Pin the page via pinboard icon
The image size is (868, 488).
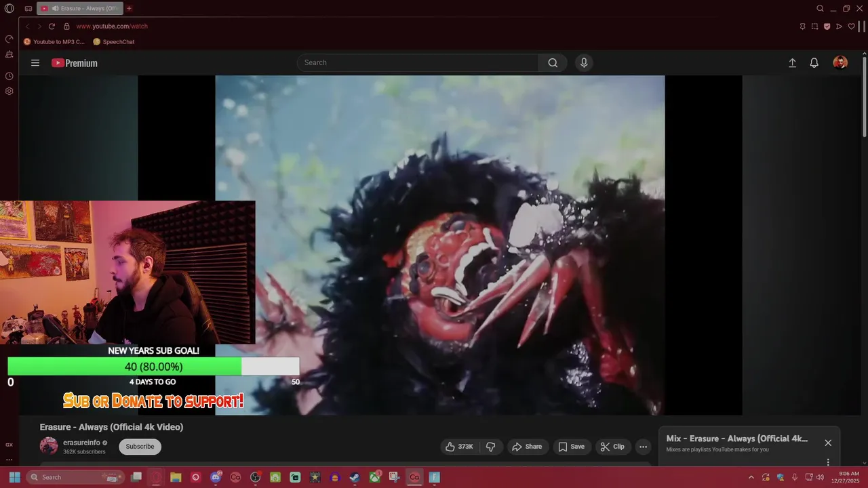click(802, 26)
